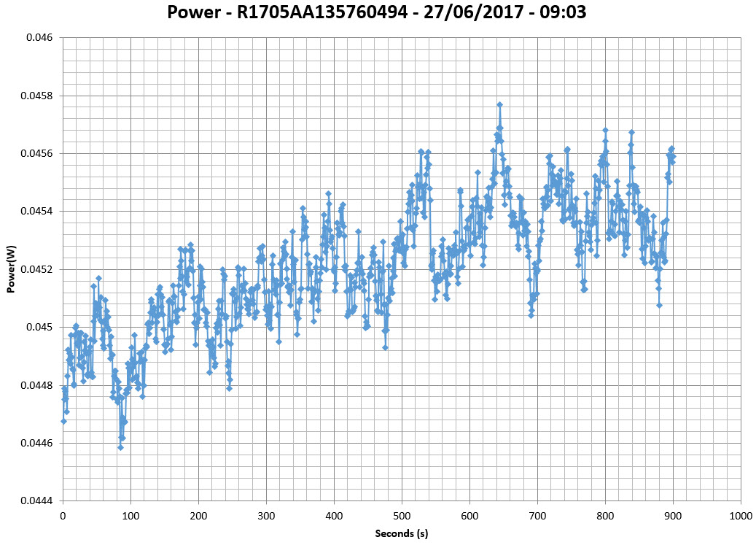Select the 0.0454 y-axis tick label
Image resolution: width=756 pixels, height=545 pixels.
[36, 212]
